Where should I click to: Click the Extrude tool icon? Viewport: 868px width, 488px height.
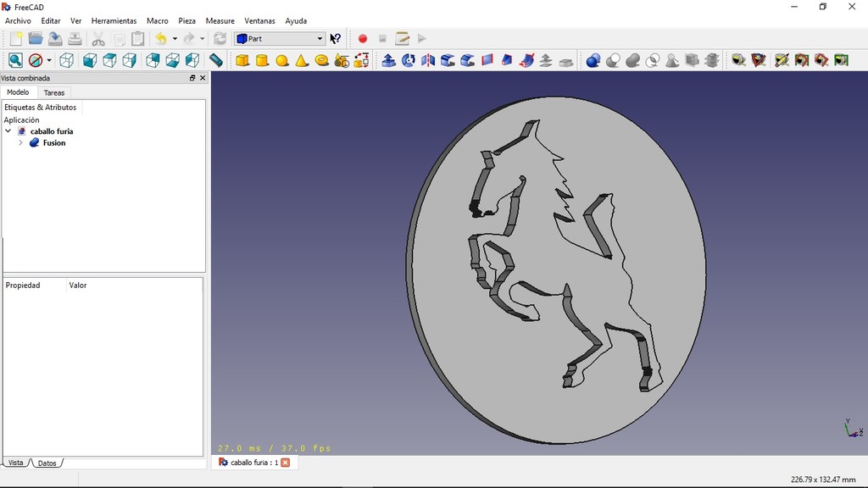(x=388, y=60)
